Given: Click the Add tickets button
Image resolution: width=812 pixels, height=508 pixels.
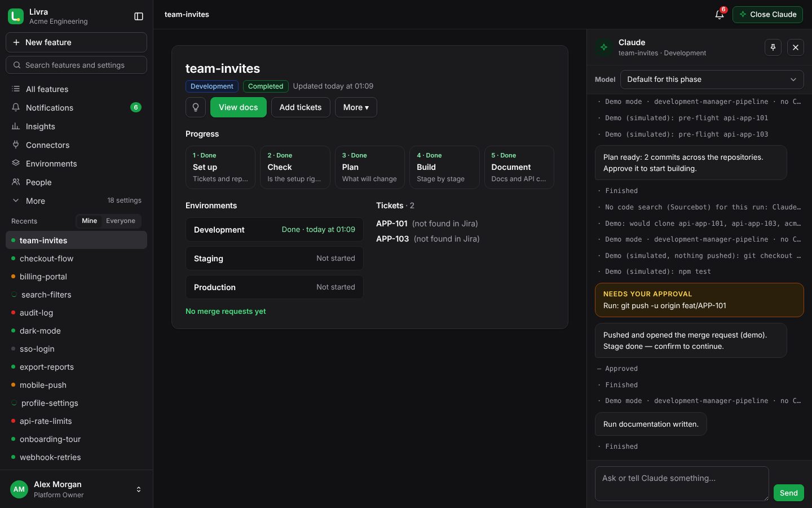Looking at the screenshot, I should [x=301, y=107].
